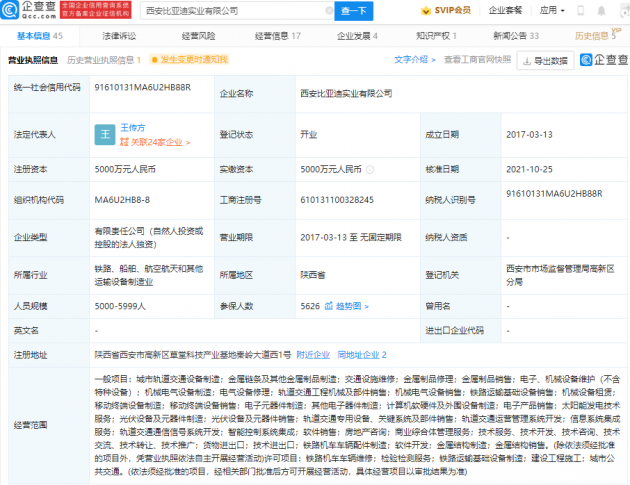Switch to the 法律诉讼 tab

tap(118, 35)
